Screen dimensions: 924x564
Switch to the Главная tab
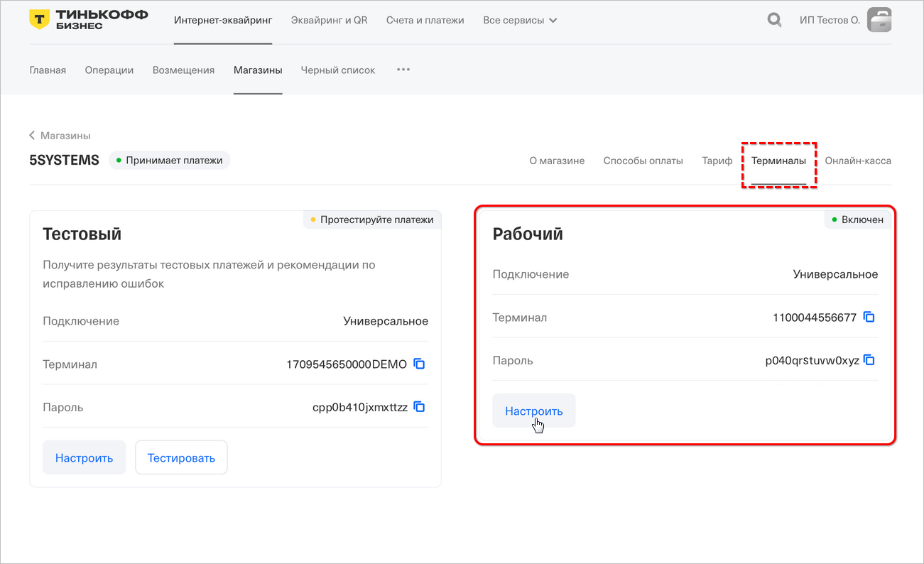48,70
